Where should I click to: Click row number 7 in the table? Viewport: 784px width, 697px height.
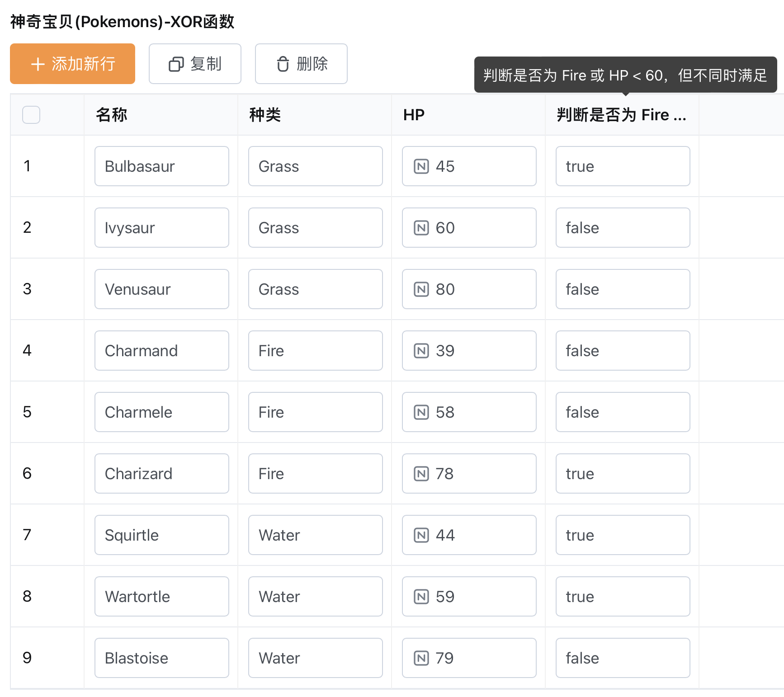click(x=27, y=535)
